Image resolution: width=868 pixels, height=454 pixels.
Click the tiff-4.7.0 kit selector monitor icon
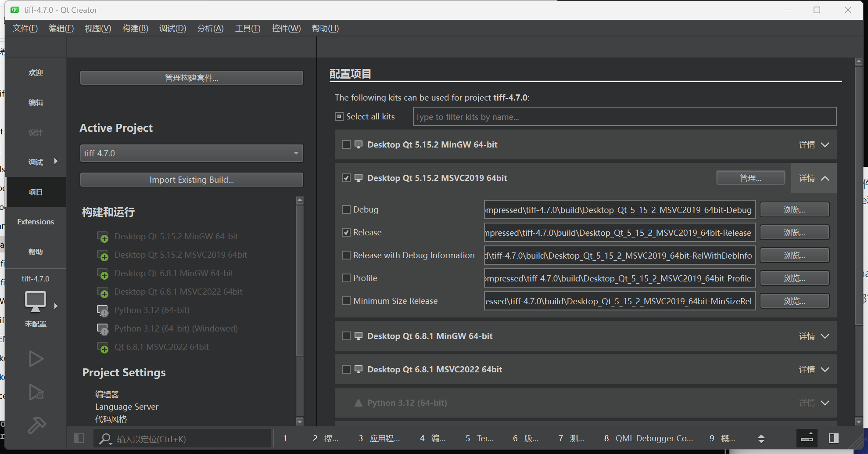tap(35, 301)
